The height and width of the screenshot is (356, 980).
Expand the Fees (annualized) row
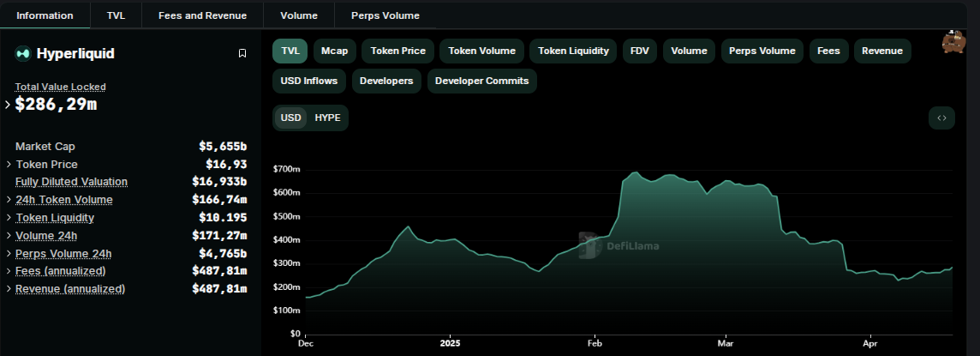[x=9, y=271]
